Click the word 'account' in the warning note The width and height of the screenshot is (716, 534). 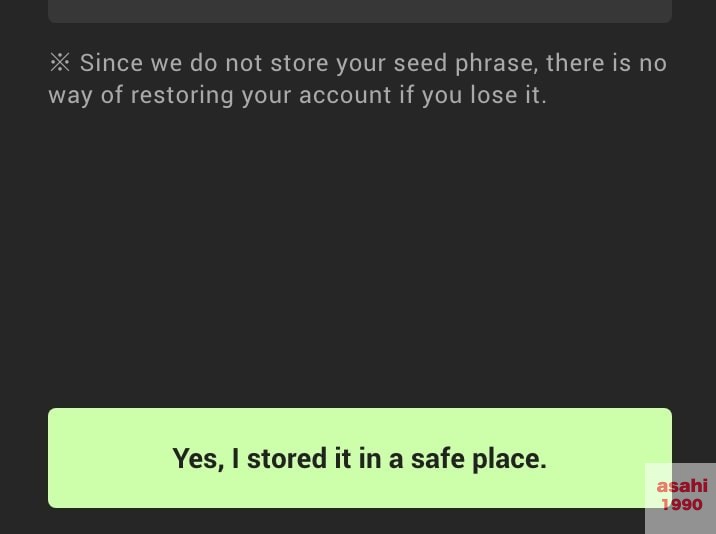pos(345,95)
